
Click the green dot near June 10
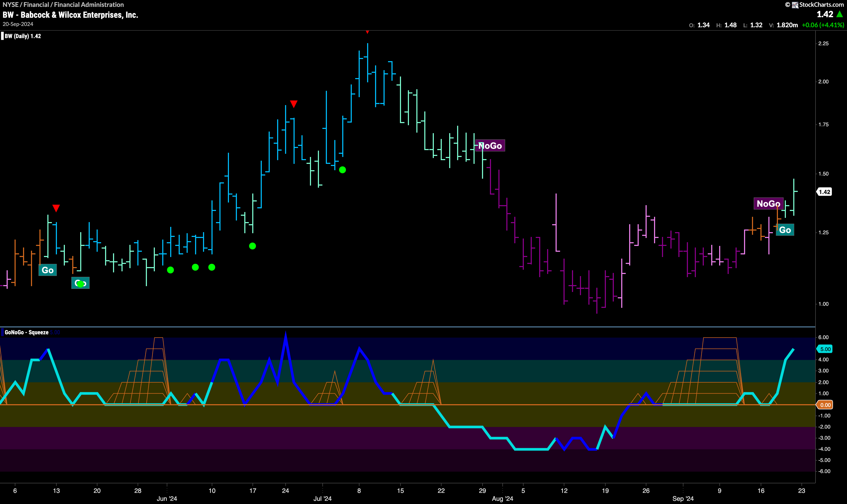click(x=211, y=267)
